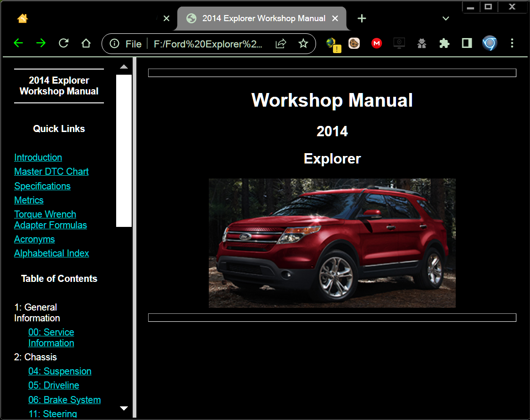This screenshot has width=530, height=420.
Task: Minimize the browser window
Action: [470, 7]
